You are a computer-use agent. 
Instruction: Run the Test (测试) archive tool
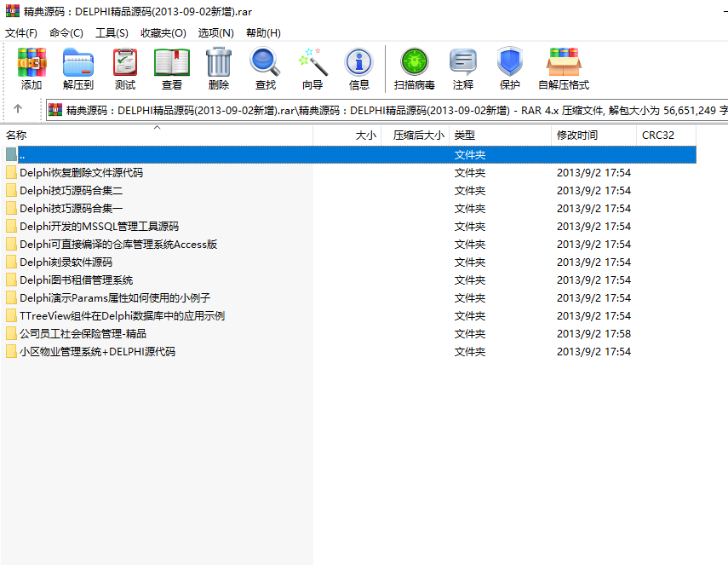click(125, 68)
